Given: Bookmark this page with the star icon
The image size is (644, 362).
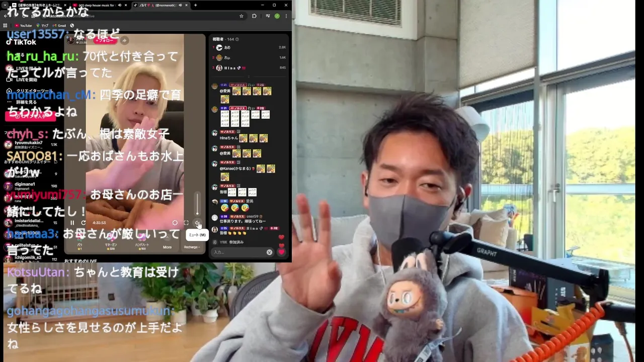Looking at the screenshot, I should (x=242, y=16).
